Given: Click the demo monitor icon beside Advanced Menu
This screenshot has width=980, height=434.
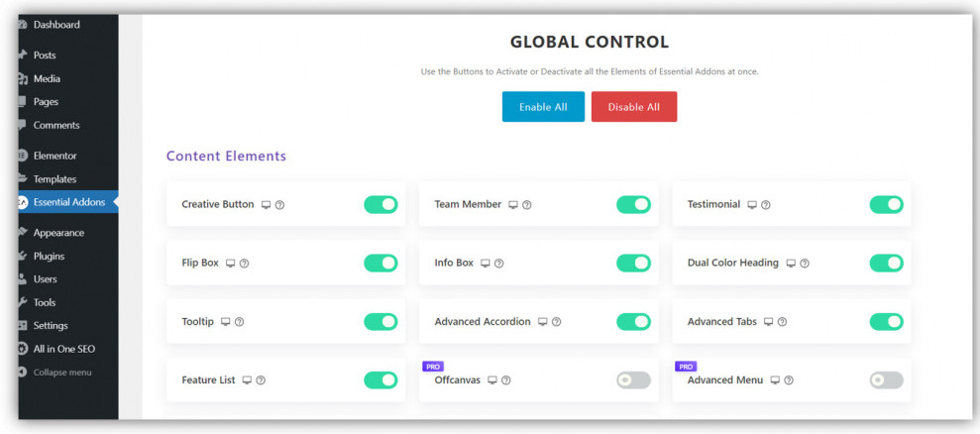Looking at the screenshot, I should tap(775, 380).
